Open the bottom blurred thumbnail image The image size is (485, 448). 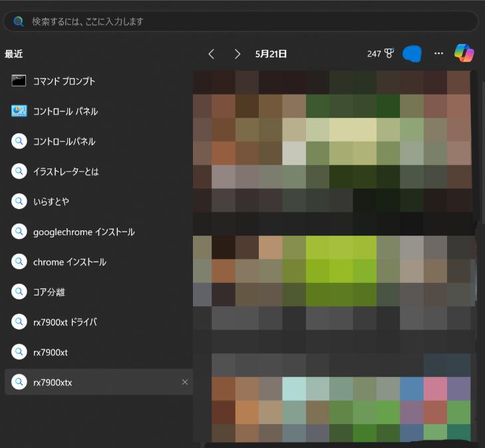pos(341,409)
